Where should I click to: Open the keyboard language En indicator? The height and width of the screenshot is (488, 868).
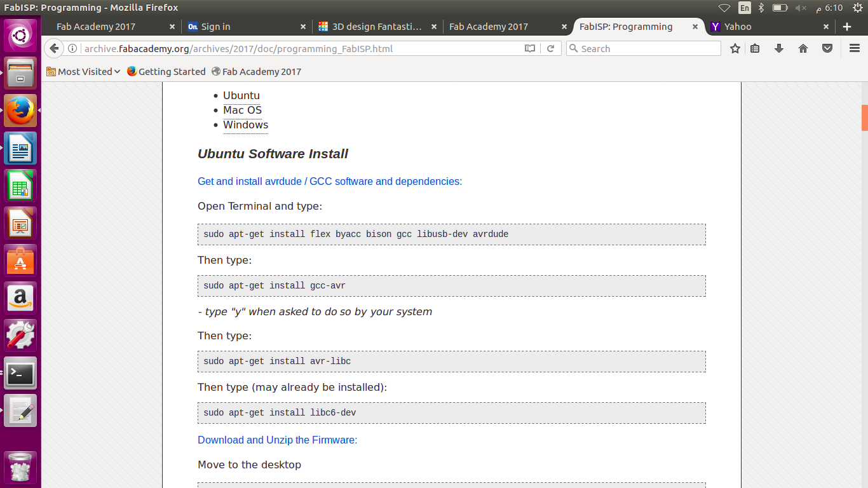[744, 8]
